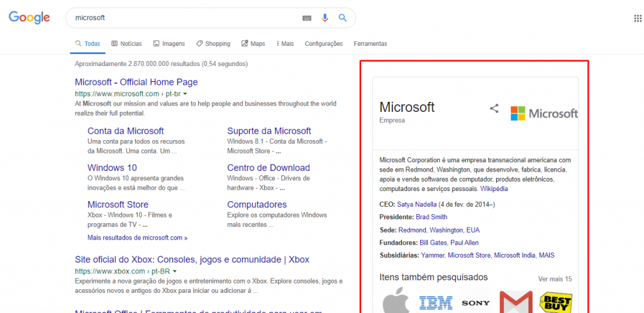
Task: Open the on-screen keyboard icon
Action: point(307,18)
